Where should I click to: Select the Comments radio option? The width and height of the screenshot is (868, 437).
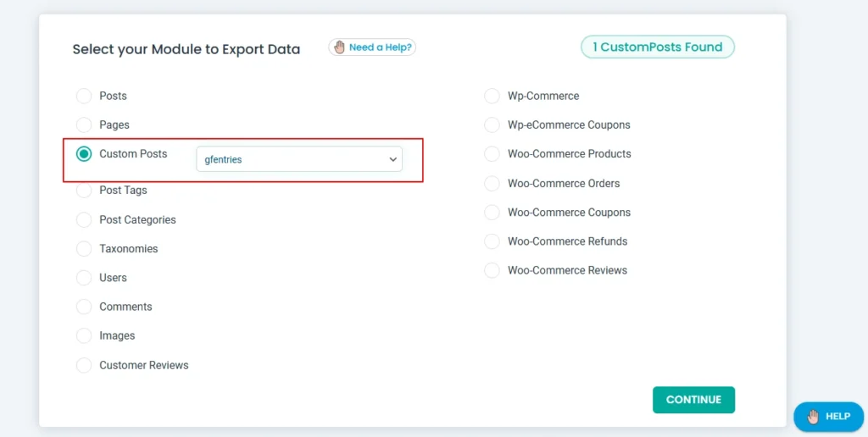pyautogui.click(x=84, y=307)
